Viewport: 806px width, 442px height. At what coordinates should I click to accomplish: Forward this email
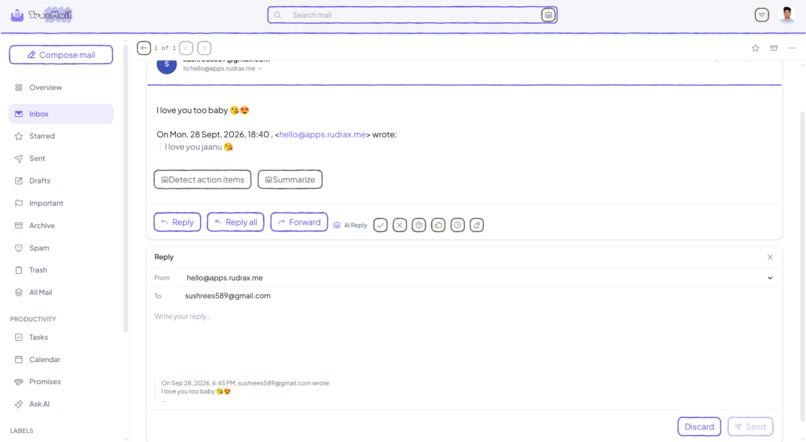[x=299, y=222]
